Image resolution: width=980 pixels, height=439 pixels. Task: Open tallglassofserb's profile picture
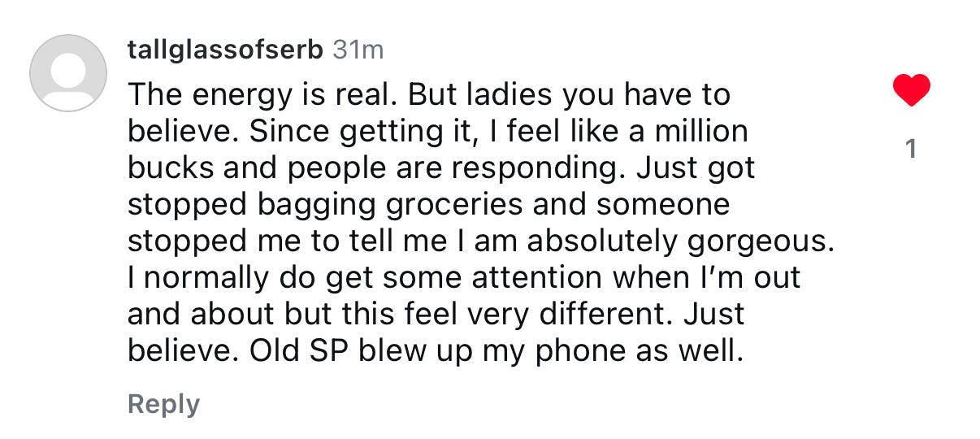(x=68, y=73)
